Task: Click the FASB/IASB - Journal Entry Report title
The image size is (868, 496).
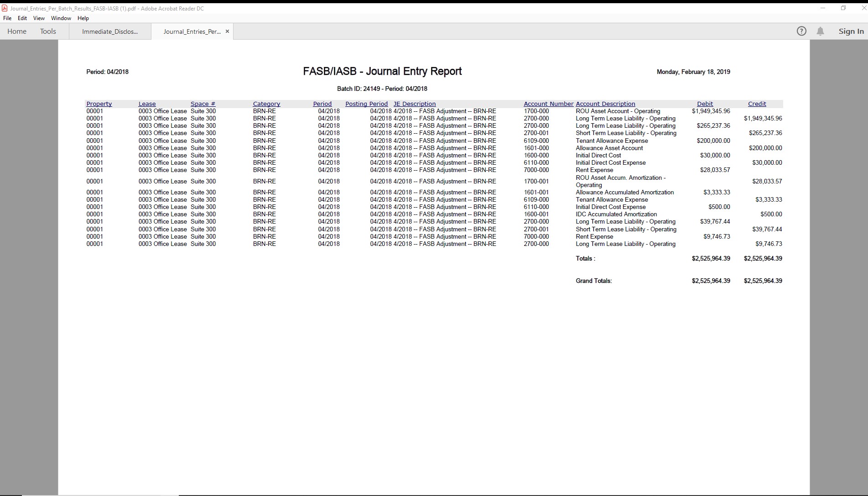Action: pyautogui.click(x=382, y=72)
